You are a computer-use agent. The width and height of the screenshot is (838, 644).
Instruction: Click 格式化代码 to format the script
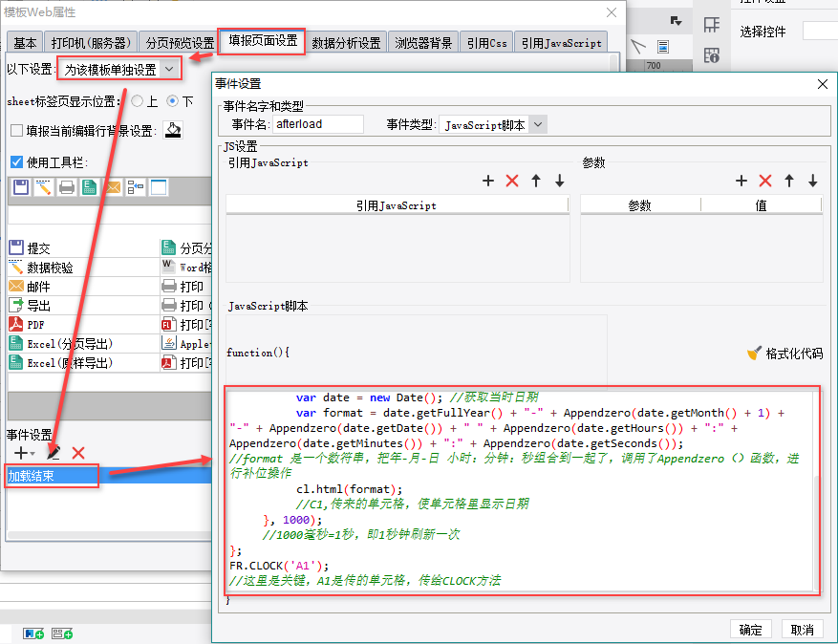pyautogui.click(x=785, y=354)
